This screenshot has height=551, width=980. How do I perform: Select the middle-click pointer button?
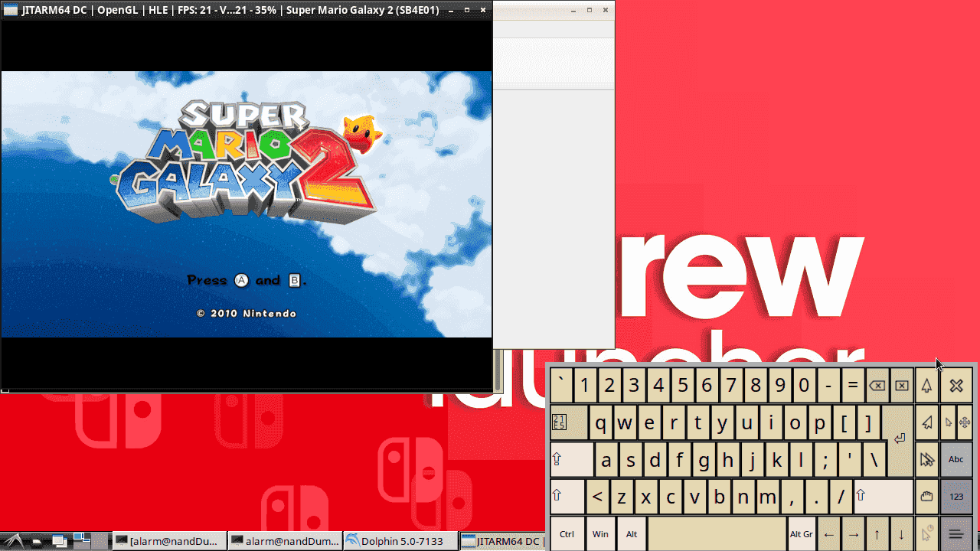pyautogui.click(x=927, y=386)
